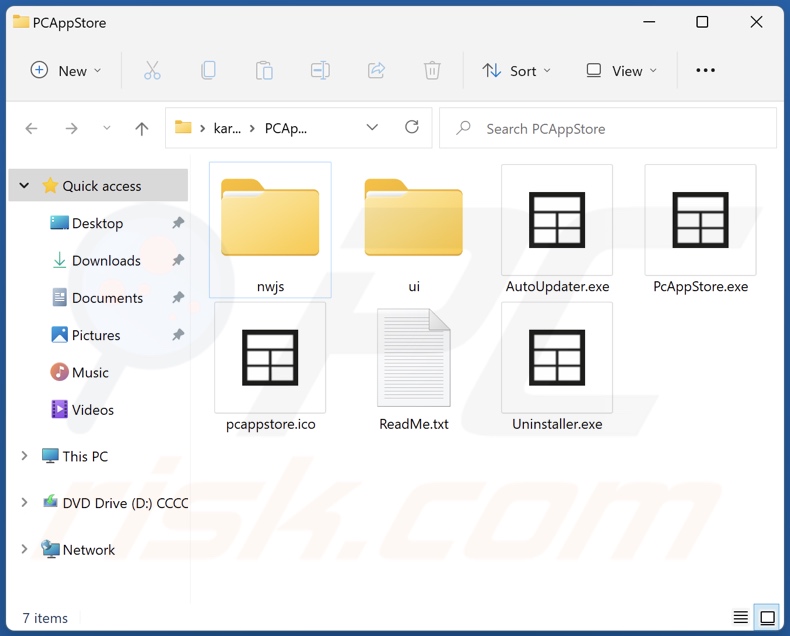Click the Paste clipboard icon
790x636 pixels.
click(264, 71)
